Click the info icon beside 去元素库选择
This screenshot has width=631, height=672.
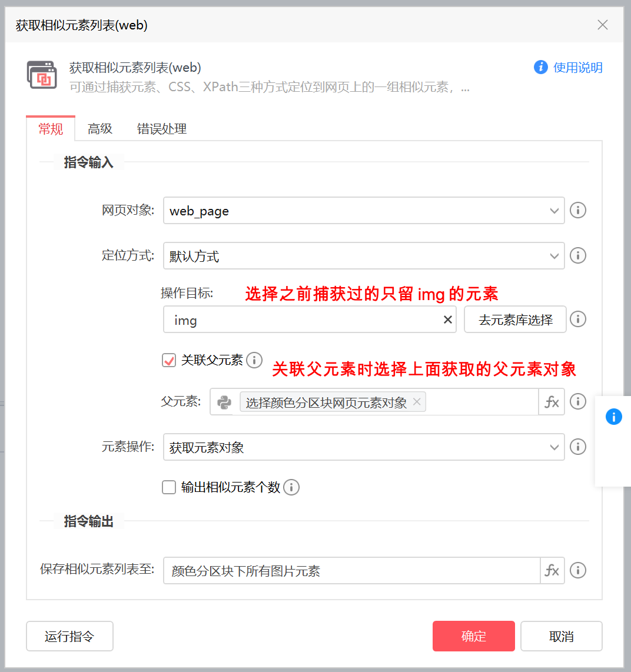click(x=578, y=320)
